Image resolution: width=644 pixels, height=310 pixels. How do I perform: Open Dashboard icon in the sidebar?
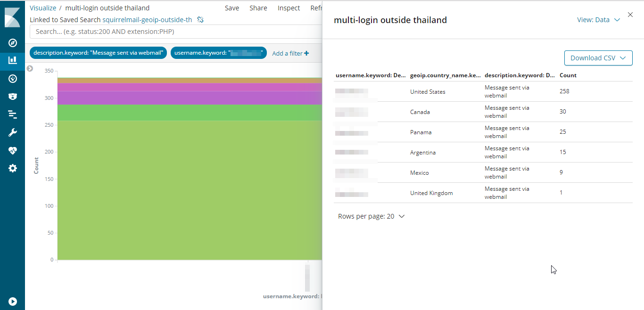coord(13,79)
